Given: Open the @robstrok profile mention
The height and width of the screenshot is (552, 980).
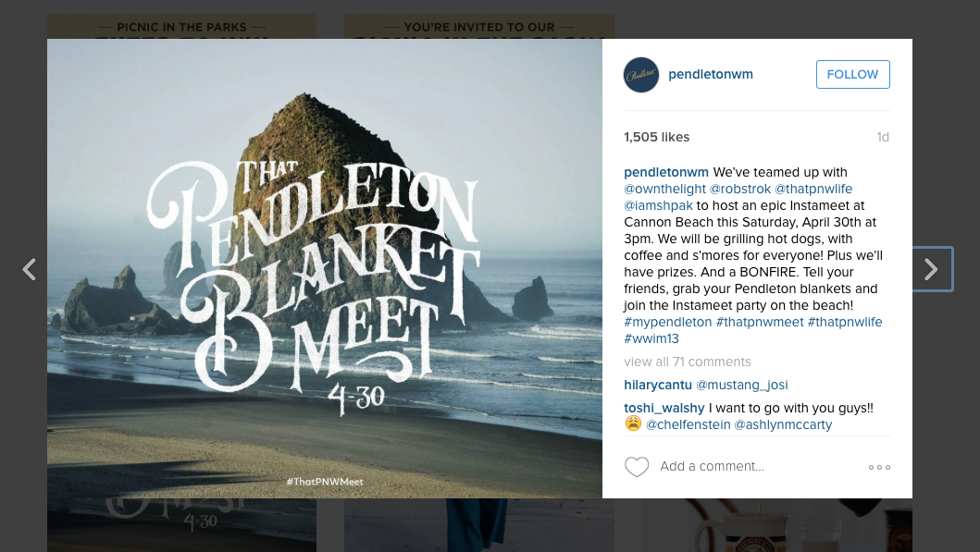Looking at the screenshot, I should (740, 189).
